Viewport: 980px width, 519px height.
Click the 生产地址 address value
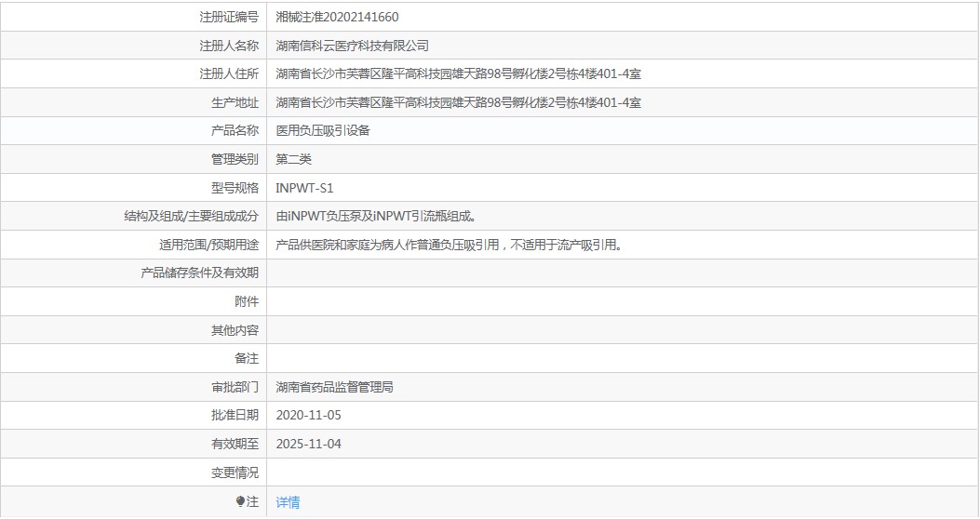(x=458, y=102)
